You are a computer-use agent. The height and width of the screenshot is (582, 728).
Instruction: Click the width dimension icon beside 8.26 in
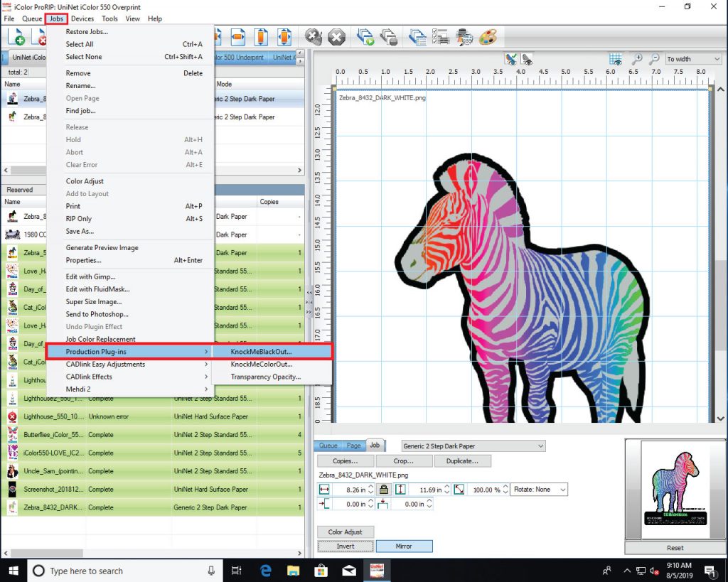point(324,489)
